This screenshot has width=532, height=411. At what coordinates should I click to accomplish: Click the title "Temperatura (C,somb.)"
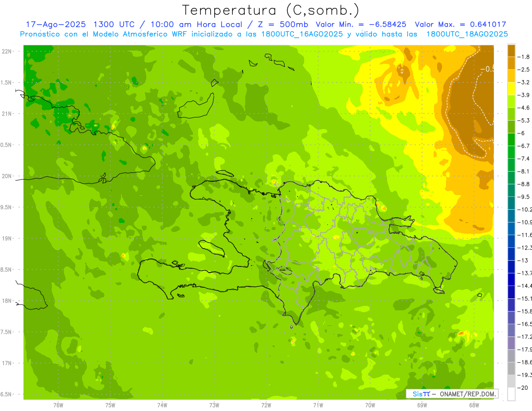270,10
